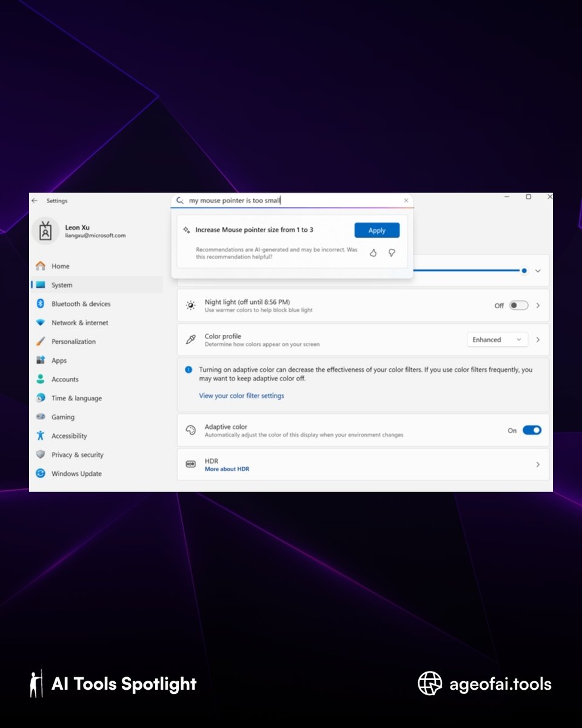The image size is (582, 728).
Task: Open Windows Update icon
Action: pos(41,473)
